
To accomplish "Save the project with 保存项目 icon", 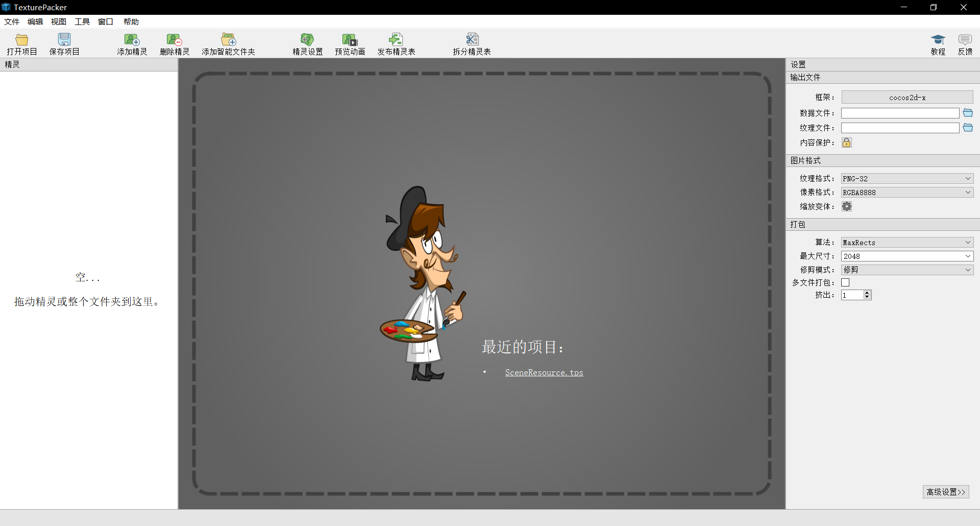I will pos(64,43).
